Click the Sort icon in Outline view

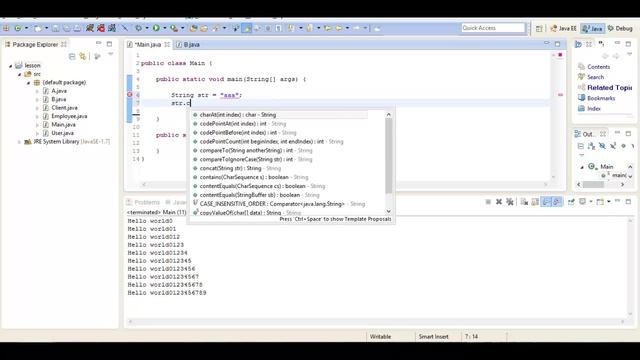coord(591,146)
